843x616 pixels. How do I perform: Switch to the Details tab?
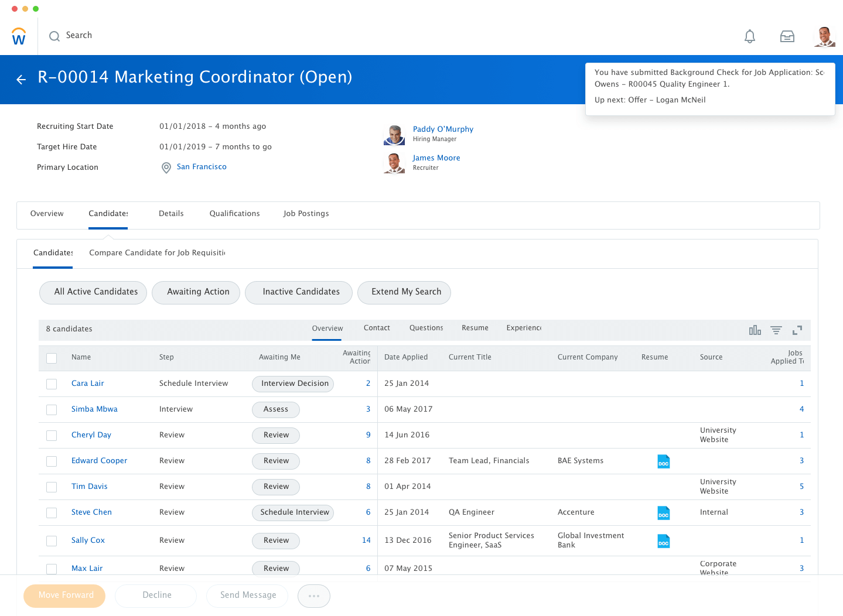click(171, 214)
